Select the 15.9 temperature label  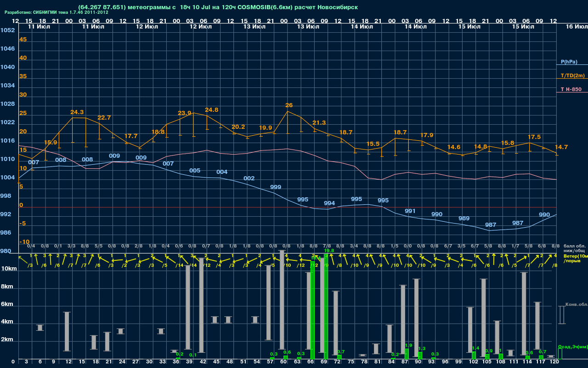point(51,143)
